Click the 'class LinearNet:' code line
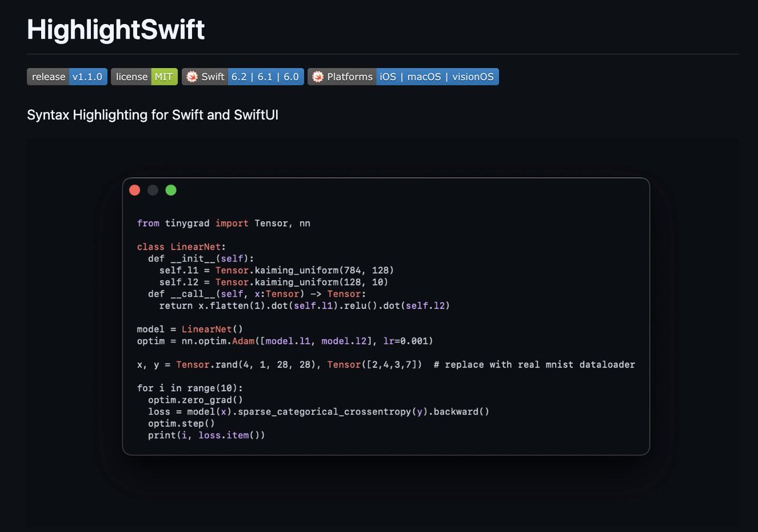This screenshot has height=532, width=758. pos(181,246)
